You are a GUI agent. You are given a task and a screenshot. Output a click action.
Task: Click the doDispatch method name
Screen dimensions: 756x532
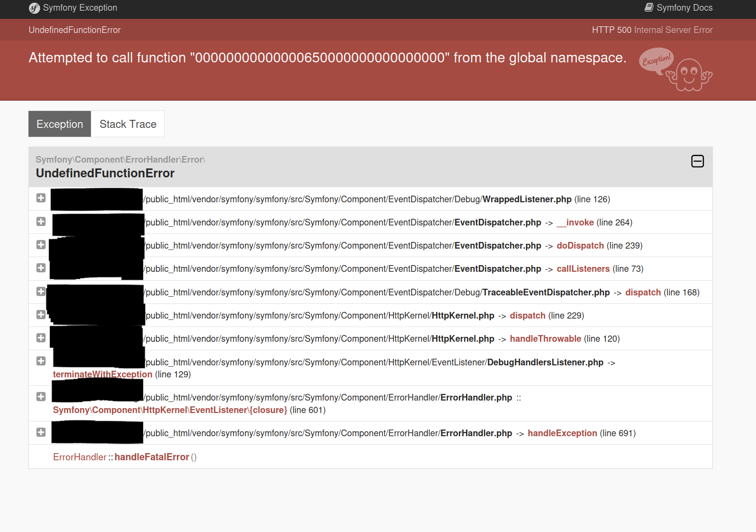[x=580, y=246]
